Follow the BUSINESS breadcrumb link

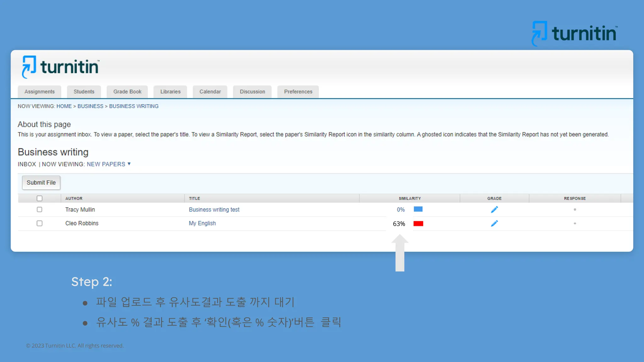[90, 106]
